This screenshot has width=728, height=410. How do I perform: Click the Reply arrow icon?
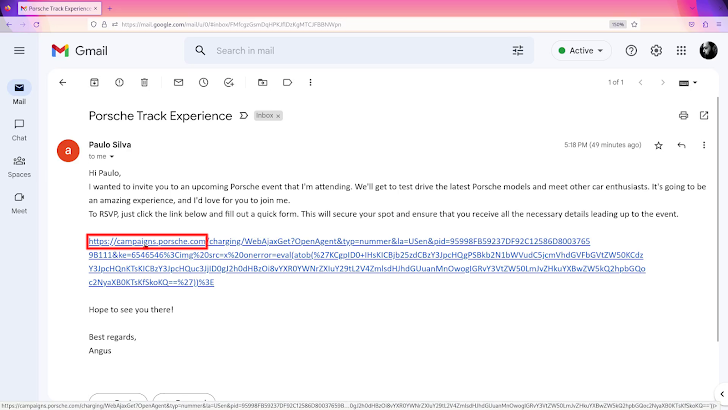point(681,145)
